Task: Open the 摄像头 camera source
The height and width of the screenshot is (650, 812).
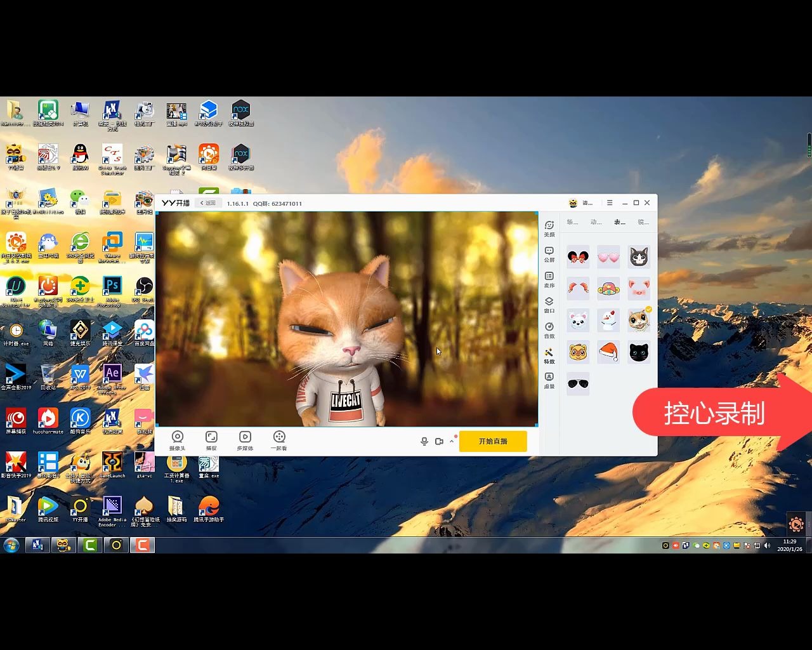Action: click(x=178, y=441)
